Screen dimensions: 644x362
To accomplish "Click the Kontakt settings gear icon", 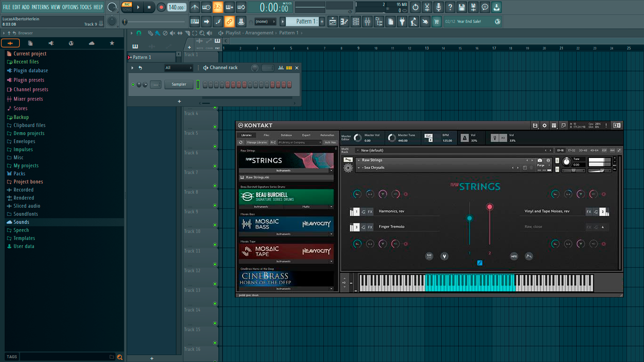I will point(545,125).
